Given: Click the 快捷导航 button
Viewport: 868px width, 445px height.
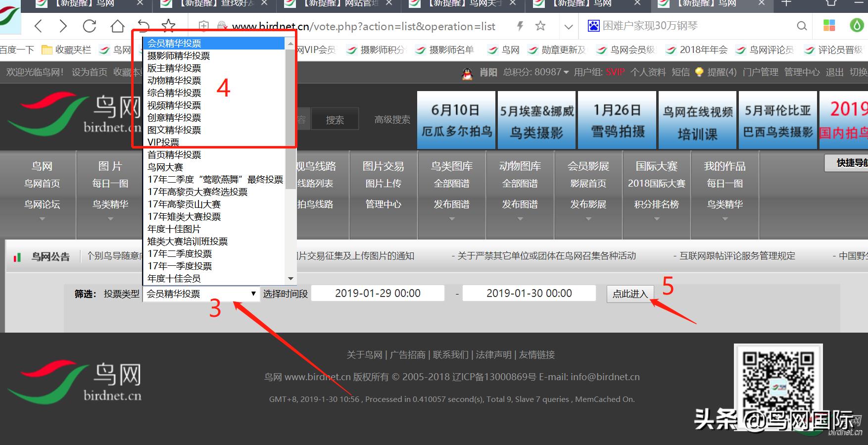Looking at the screenshot, I should click(846, 163).
